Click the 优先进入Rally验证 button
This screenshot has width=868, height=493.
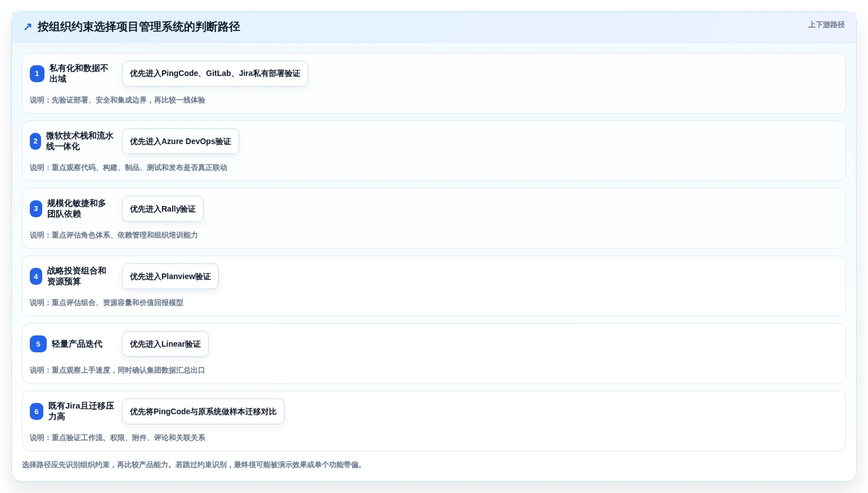(x=163, y=209)
